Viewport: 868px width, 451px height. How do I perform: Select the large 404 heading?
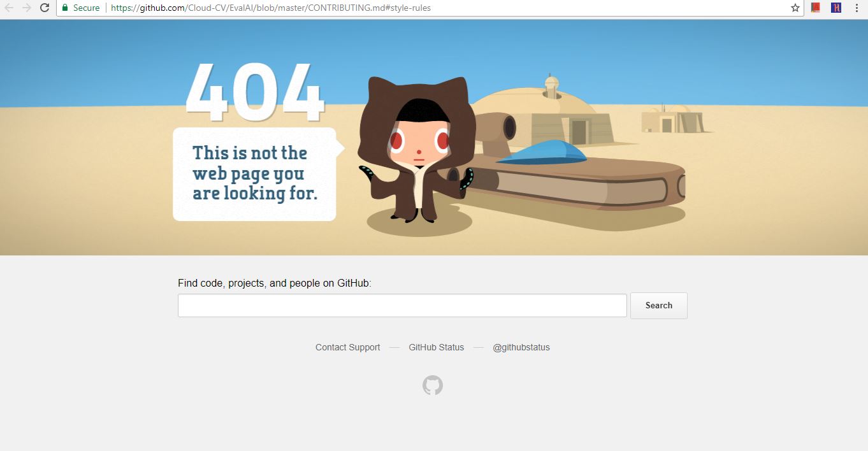point(256,93)
